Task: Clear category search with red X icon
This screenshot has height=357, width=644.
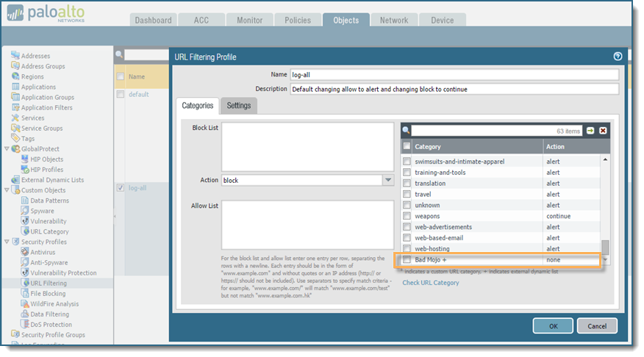Action: (x=603, y=131)
